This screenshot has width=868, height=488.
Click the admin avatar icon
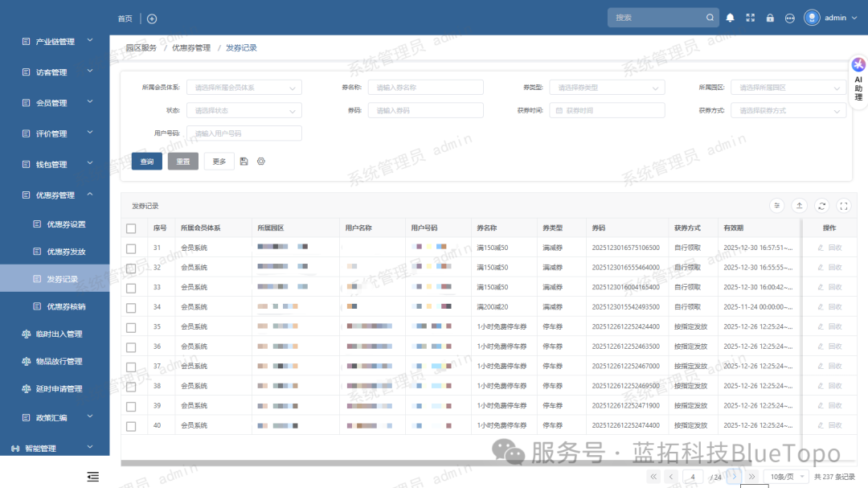812,18
